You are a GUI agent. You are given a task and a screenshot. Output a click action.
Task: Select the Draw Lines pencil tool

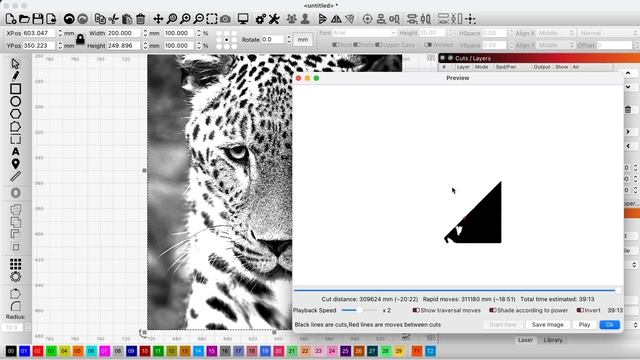tap(16, 76)
